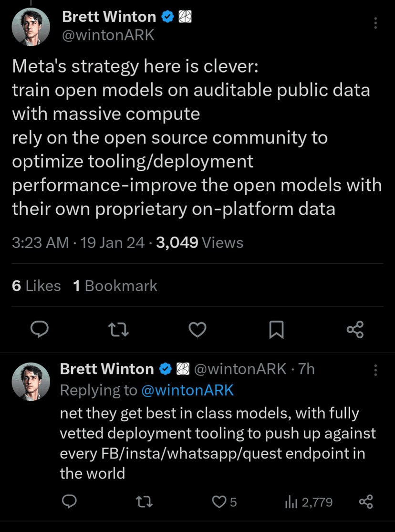The width and height of the screenshot is (395, 532).
Task: Tap the ARK affiliation badge in header
Action: pos(185,18)
